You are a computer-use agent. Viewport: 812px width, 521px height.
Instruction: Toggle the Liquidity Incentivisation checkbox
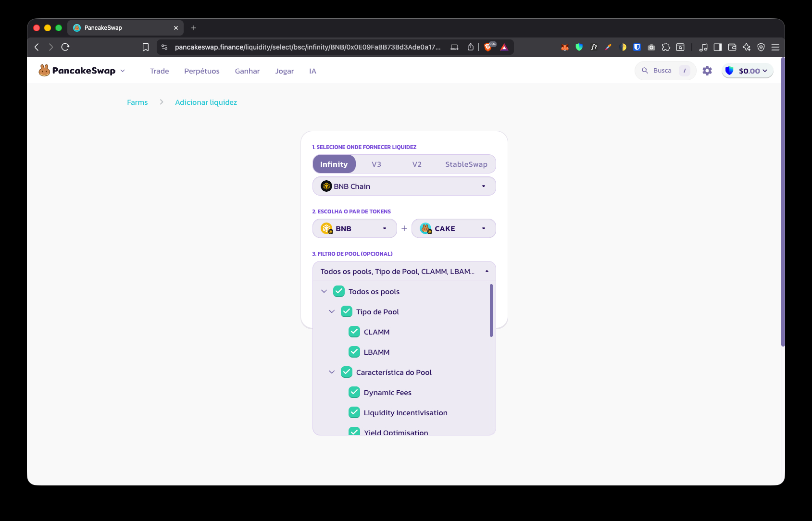354,412
